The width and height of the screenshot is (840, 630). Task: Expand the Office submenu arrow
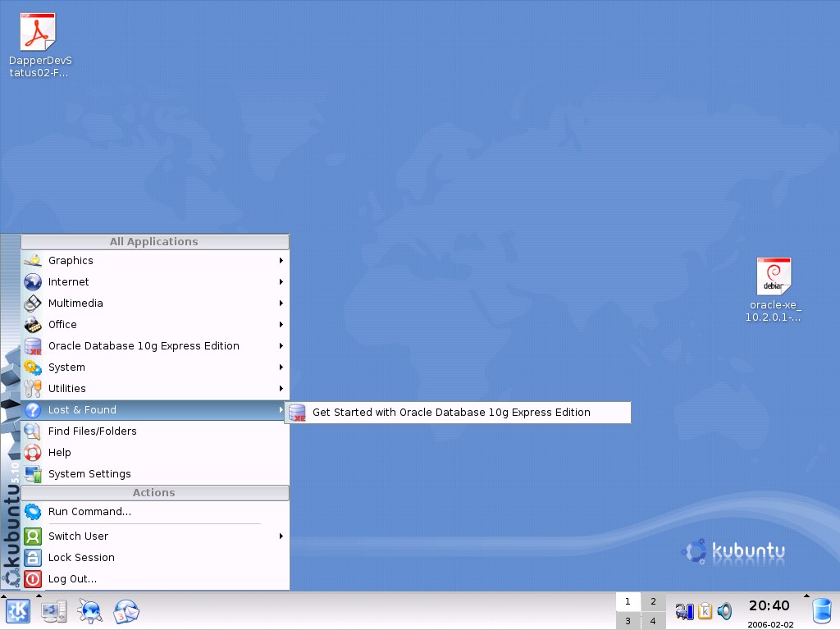[x=281, y=325]
